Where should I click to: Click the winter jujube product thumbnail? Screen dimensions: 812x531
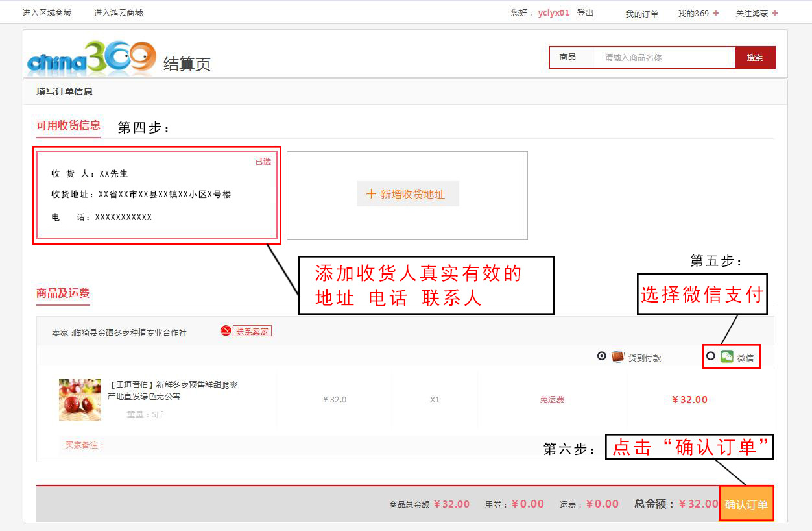coord(80,400)
